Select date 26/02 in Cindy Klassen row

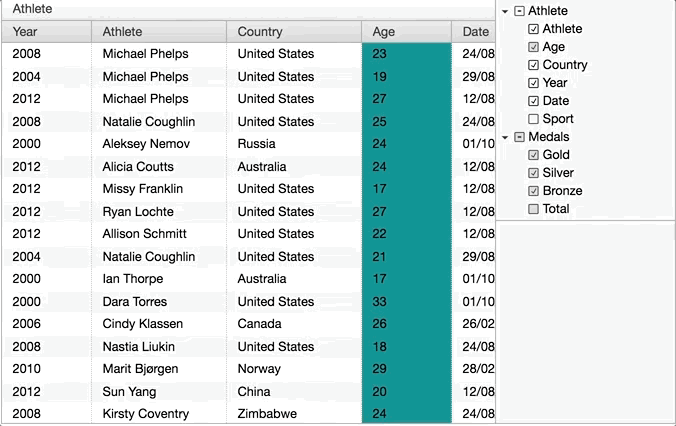pos(473,324)
